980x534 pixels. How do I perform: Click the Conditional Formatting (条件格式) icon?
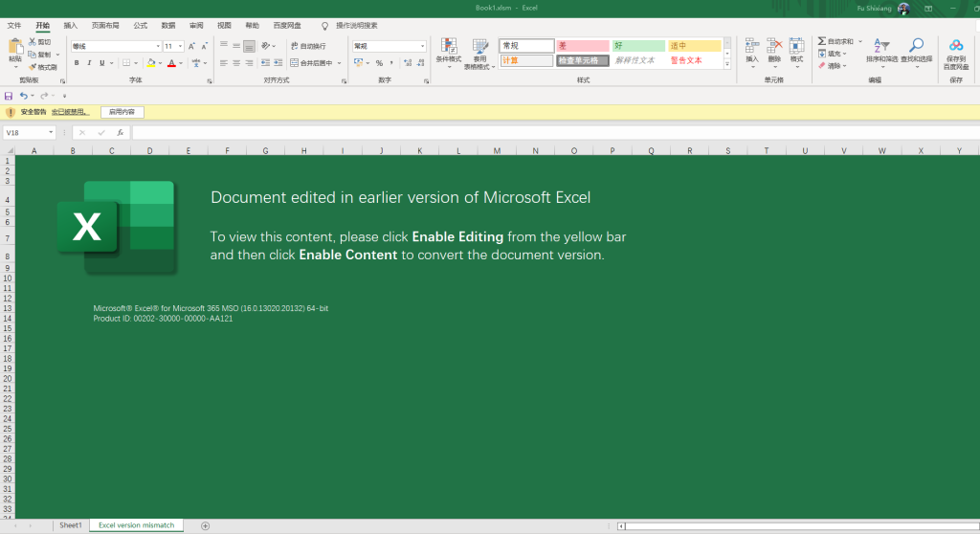(448, 47)
